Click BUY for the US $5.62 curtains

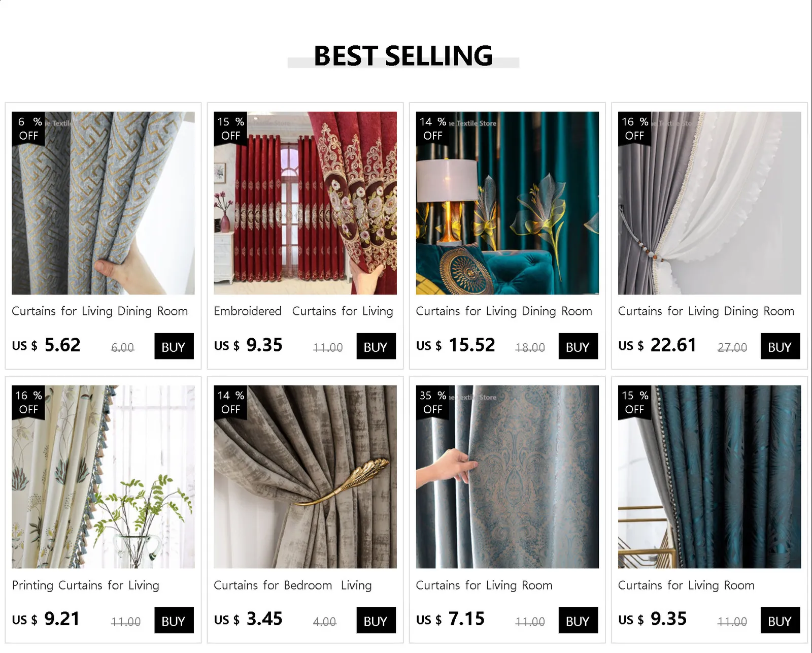(174, 346)
